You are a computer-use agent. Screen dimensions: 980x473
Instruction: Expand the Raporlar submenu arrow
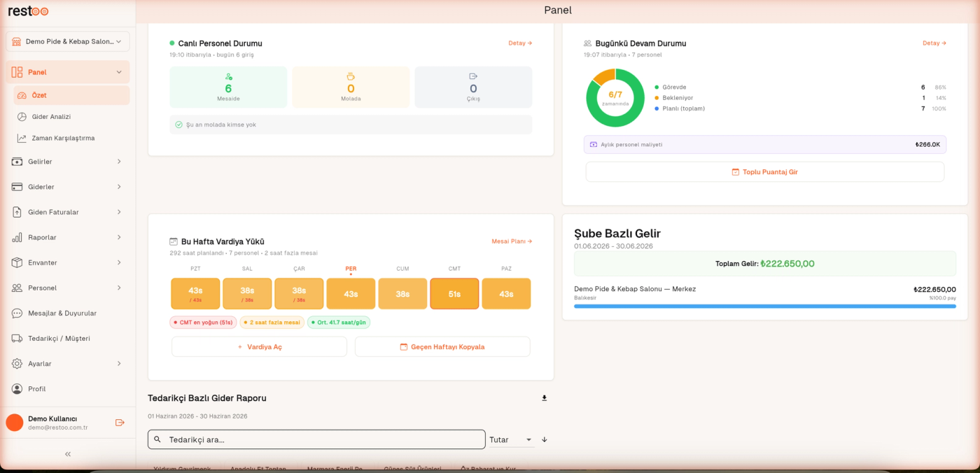119,237
